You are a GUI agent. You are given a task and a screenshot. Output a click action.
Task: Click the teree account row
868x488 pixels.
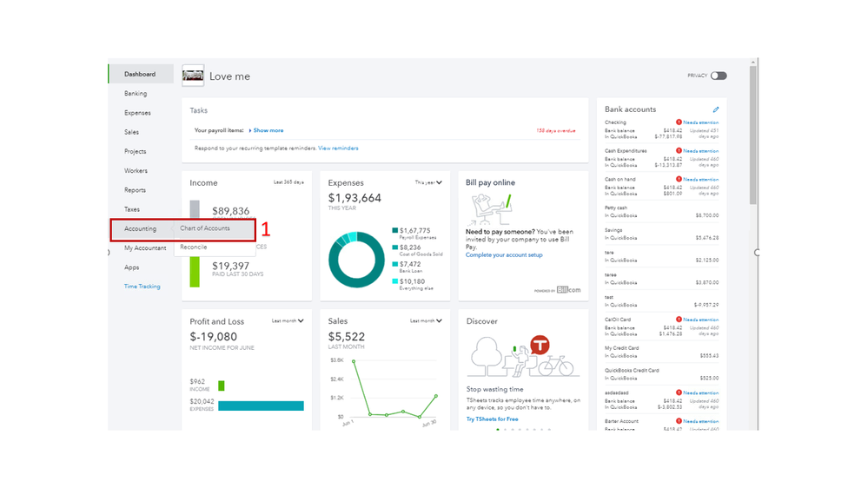click(x=661, y=279)
